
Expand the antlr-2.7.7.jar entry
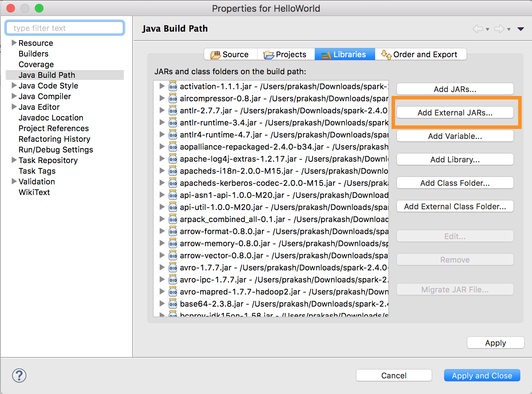(x=162, y=110)
